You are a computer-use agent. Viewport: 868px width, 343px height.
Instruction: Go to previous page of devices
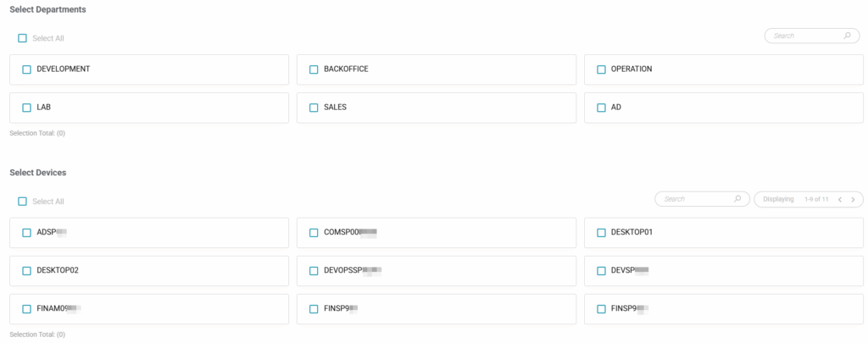pos(839,199)
